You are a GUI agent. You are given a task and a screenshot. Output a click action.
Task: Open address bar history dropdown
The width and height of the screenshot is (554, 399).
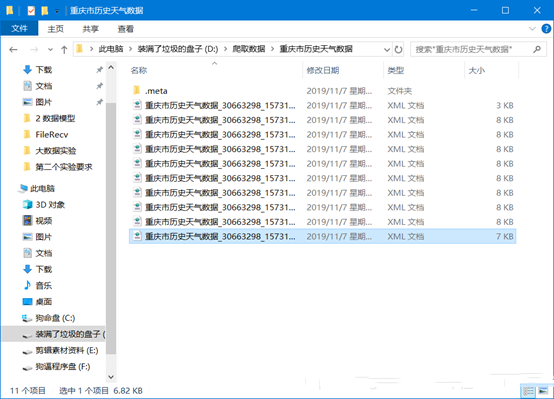coord(387,49)
